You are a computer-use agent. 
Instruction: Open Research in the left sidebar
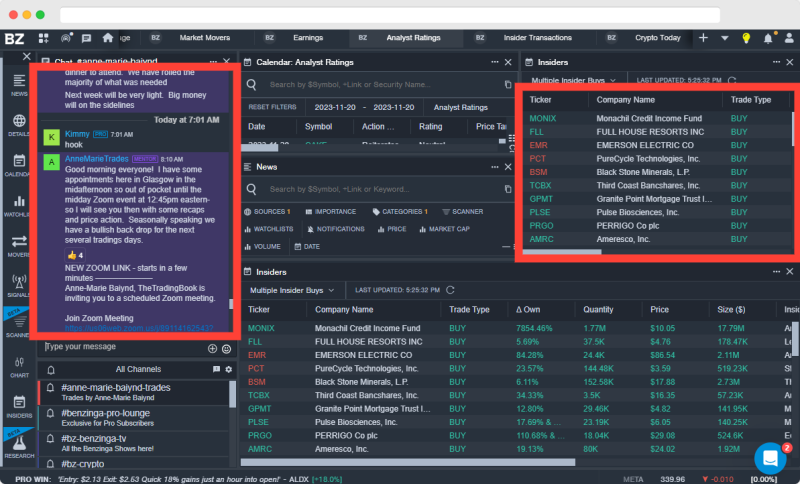point(19,447)
